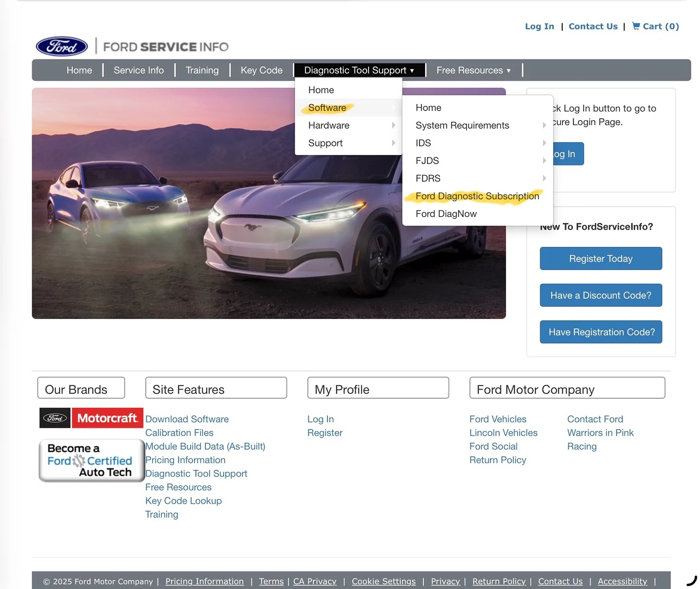The image size is (700, 589).
Task: Open the Service Info nav item
Action: [x=139, y=70]
